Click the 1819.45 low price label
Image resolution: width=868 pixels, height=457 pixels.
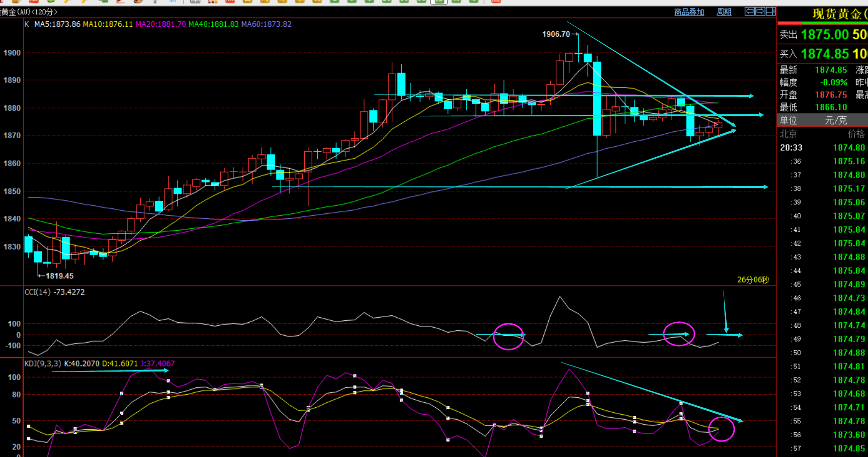[x=60, y=276]
